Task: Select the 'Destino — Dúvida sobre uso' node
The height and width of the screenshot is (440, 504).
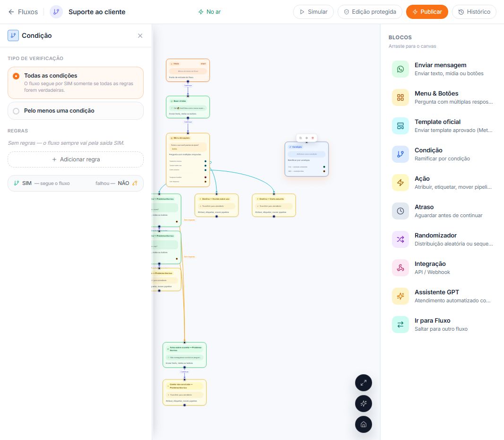Action: [x=217, y=205]
